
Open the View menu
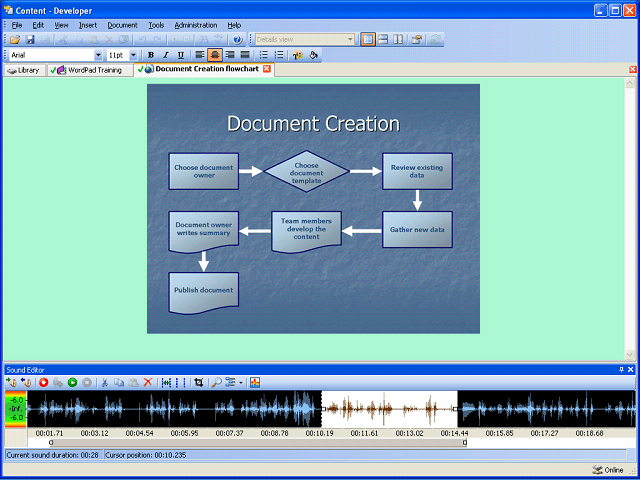pos(61,25)
